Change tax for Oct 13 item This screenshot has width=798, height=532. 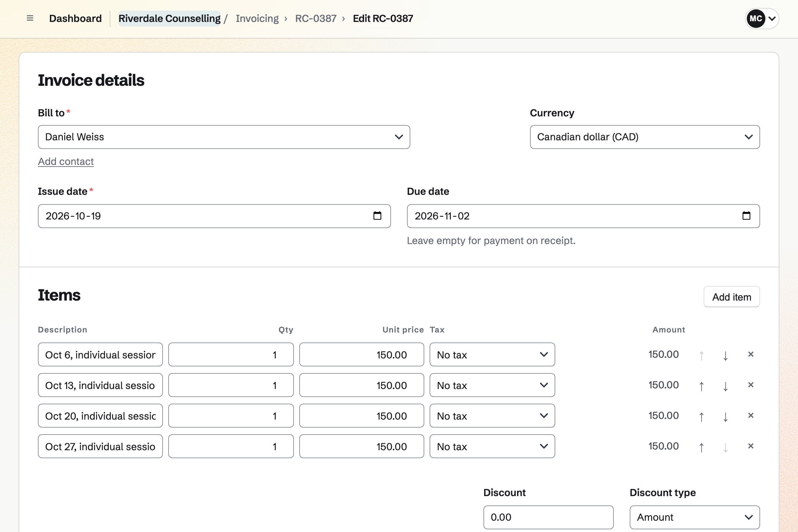click(492, 385)
